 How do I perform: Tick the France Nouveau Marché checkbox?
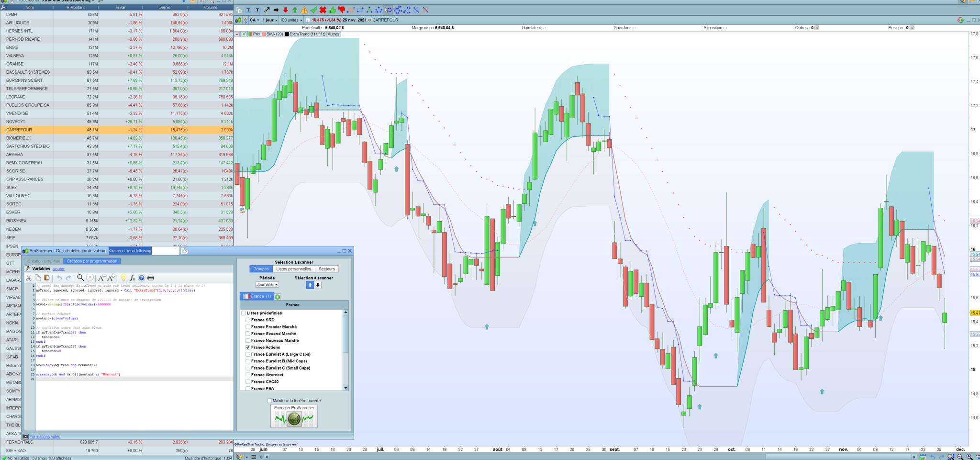click(248, 340)
